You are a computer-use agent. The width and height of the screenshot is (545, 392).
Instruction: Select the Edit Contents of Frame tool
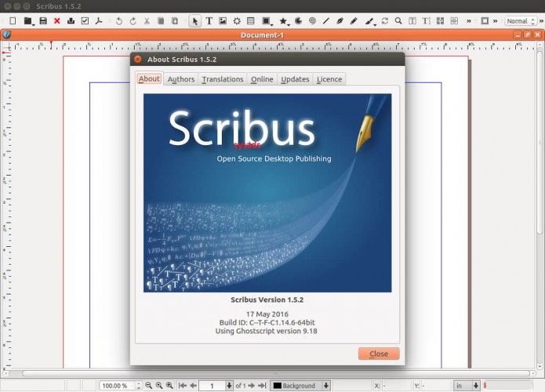pos(412,21)
